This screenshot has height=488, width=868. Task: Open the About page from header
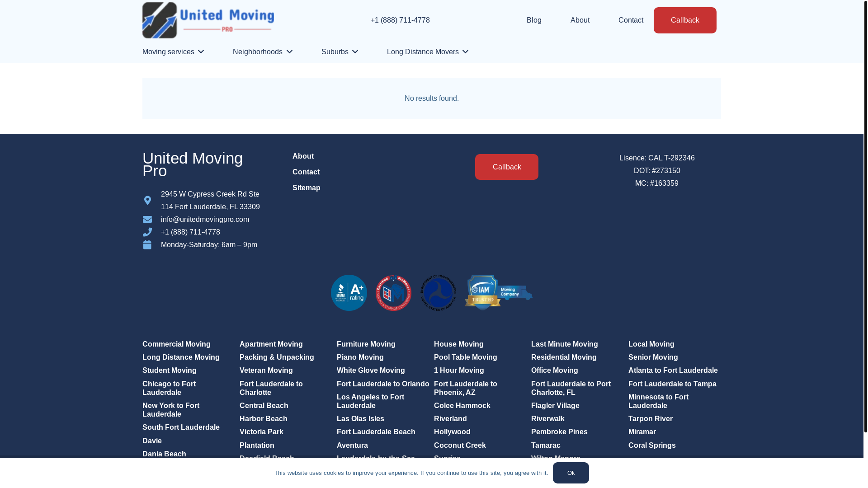point(580,20)
